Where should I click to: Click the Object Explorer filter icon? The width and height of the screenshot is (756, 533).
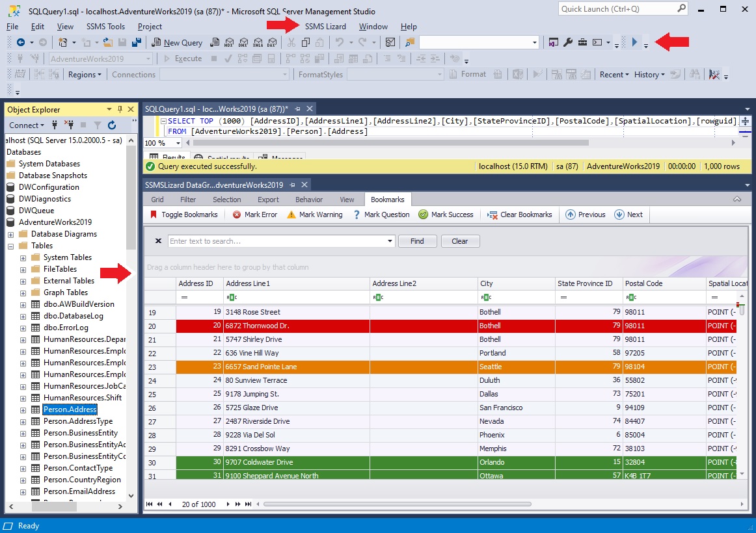(98, 125)
